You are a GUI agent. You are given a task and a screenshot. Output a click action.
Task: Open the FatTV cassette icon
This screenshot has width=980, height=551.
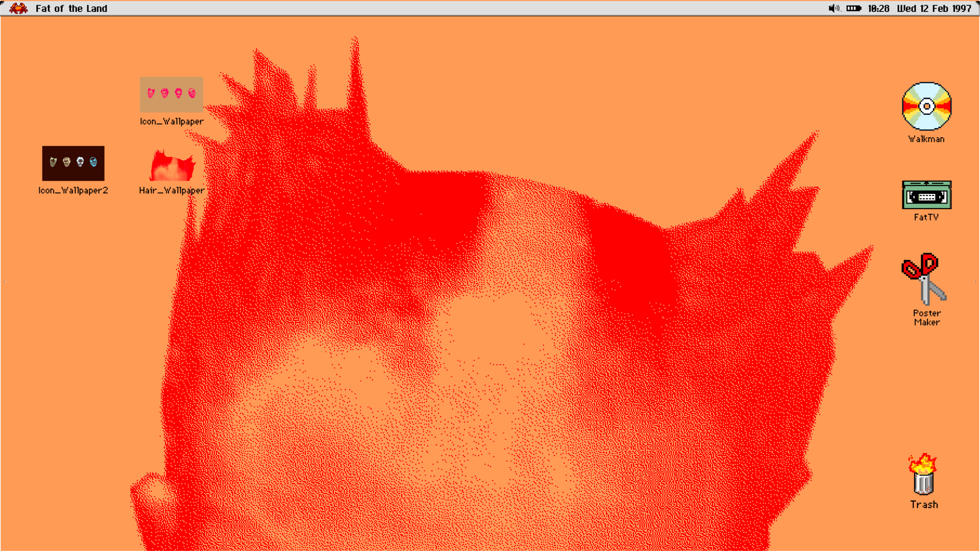tap(926, 195)
